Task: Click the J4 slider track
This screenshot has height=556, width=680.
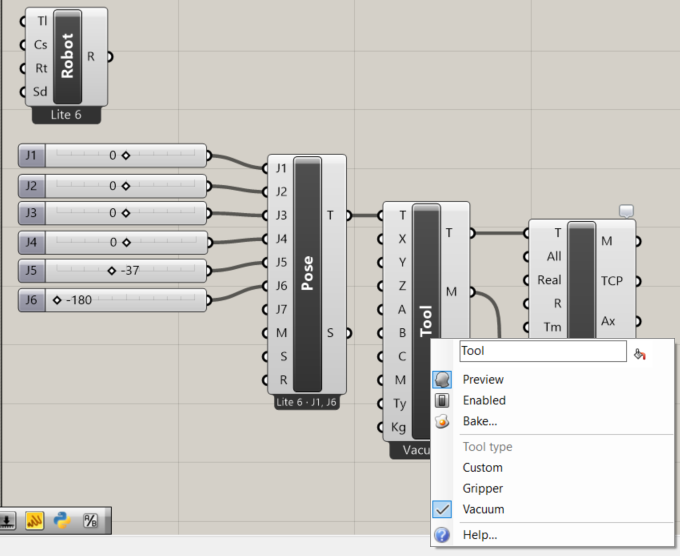Action: (x=125, y=242)
